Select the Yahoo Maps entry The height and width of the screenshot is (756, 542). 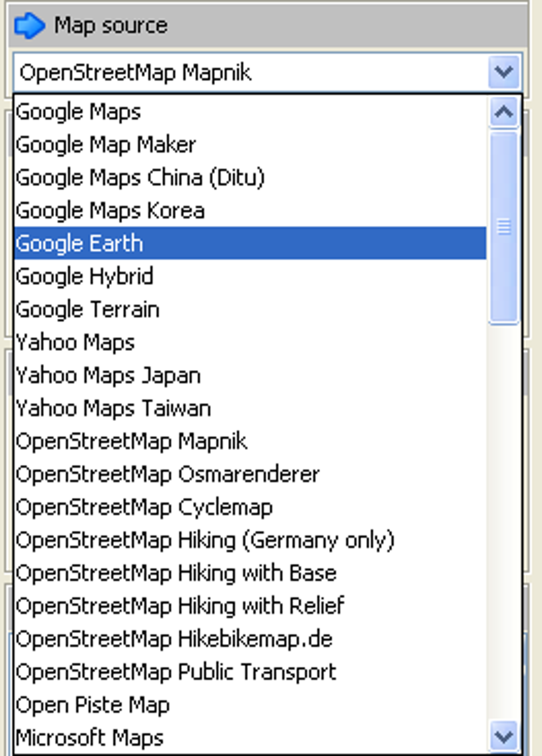click(250, 342)
